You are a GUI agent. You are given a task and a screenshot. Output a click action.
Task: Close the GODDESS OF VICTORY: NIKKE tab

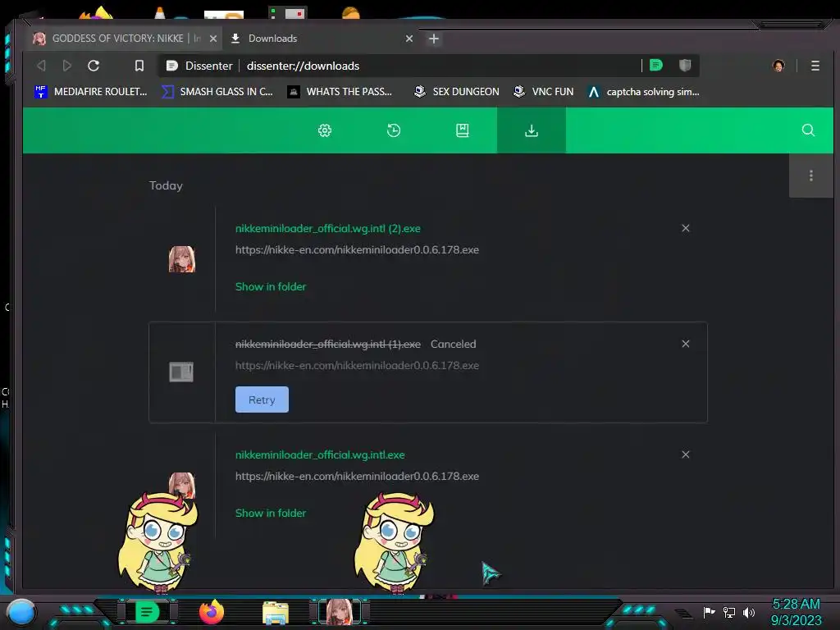[213, 39]
